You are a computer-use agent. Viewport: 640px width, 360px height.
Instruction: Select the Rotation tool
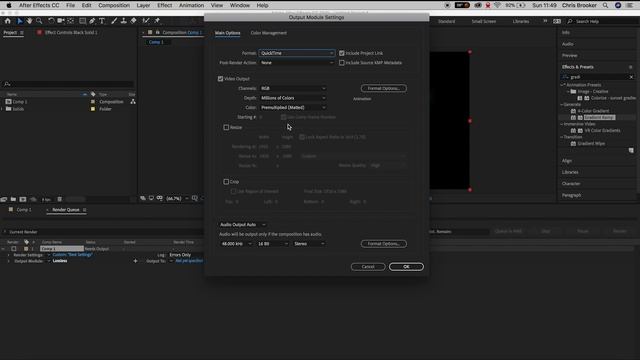(51, 21)
